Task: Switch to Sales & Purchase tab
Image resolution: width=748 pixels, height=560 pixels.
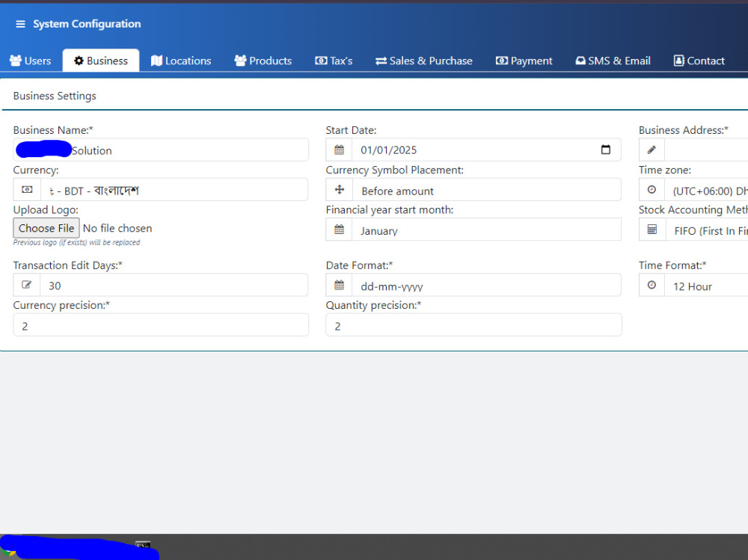Action: tap(423, 61)
